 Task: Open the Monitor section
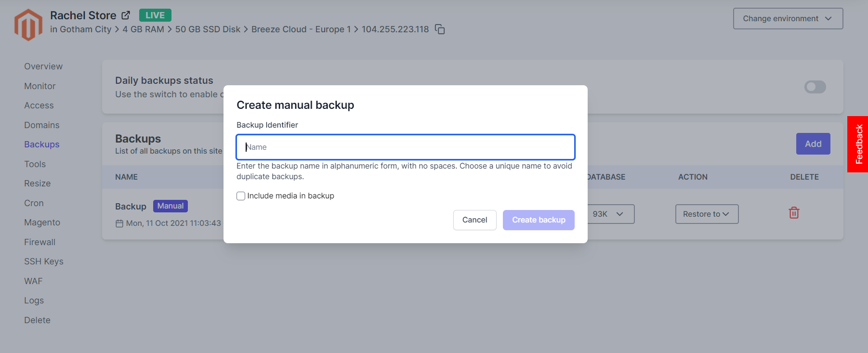coord(40,86)
